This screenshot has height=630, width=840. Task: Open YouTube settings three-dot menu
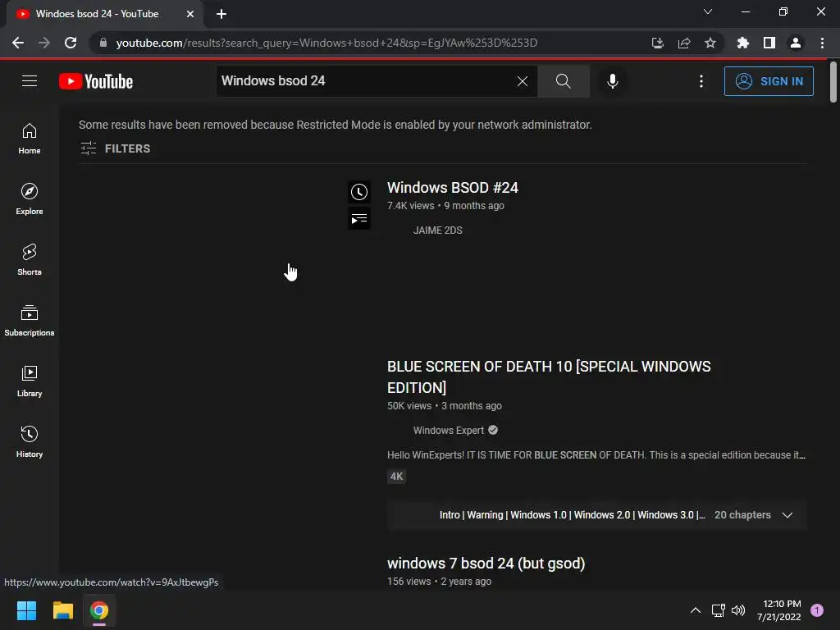coord(701,81)
